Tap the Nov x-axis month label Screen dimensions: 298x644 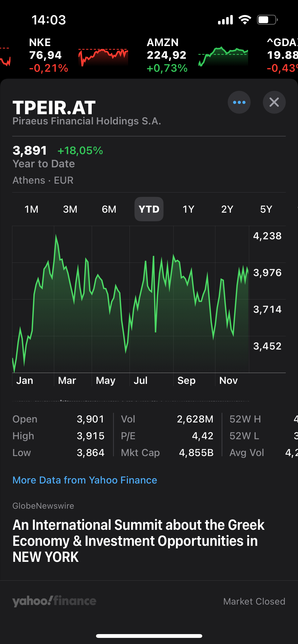228,380
